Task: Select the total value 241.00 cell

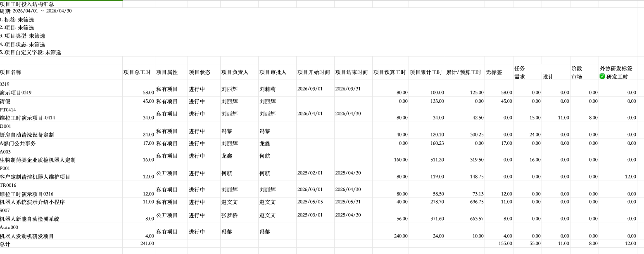Action: (139, 244)
